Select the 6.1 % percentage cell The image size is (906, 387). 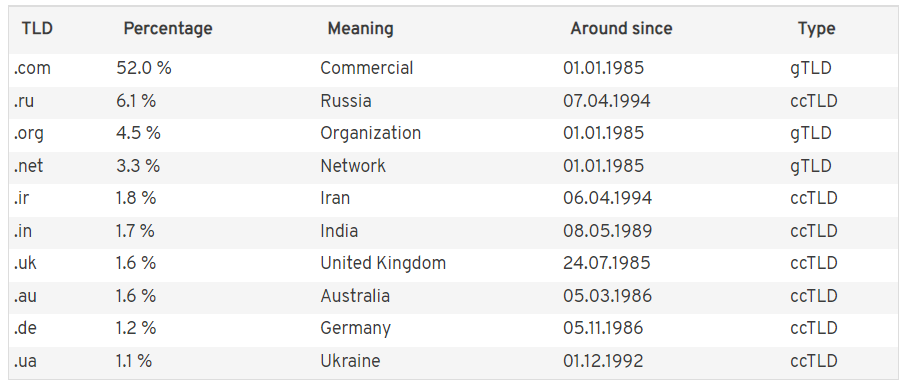pos(136,101)
